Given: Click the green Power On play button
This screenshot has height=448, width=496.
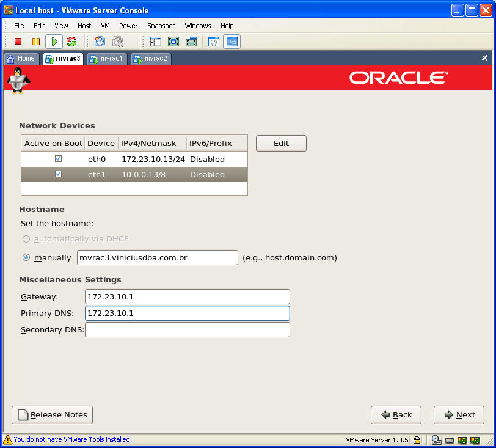Looking at the screenshot, I should tap(54, 42).
